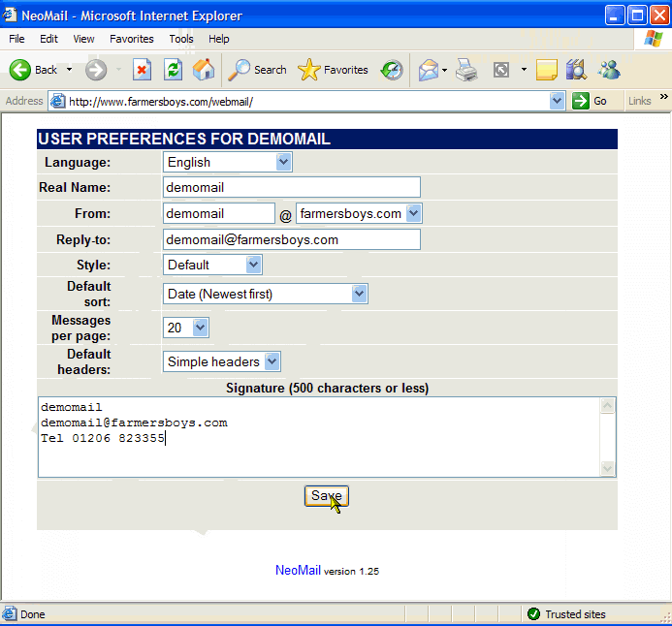
Task: Expand Default headers dropdown Simple headers
Action: click(x=221, y=361)
